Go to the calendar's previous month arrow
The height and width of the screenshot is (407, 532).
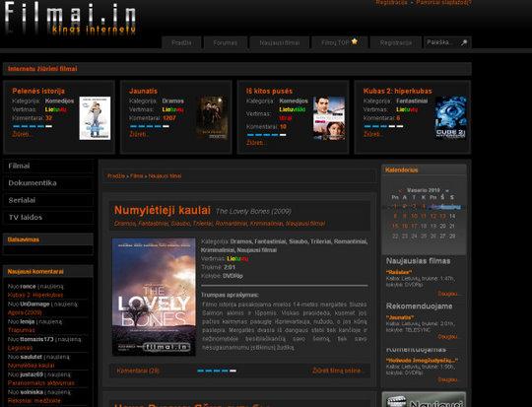(x=400, y=190)
